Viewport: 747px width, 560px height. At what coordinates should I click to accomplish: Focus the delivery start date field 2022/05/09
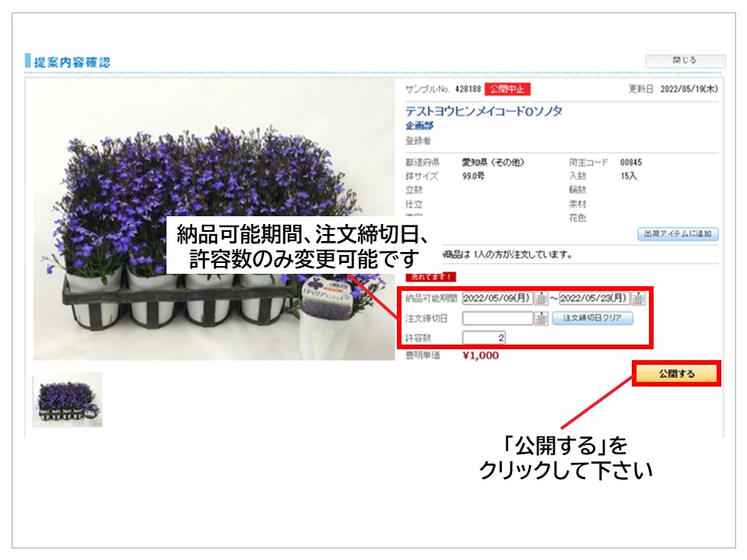pyautogui.click(x=496, y=299)
